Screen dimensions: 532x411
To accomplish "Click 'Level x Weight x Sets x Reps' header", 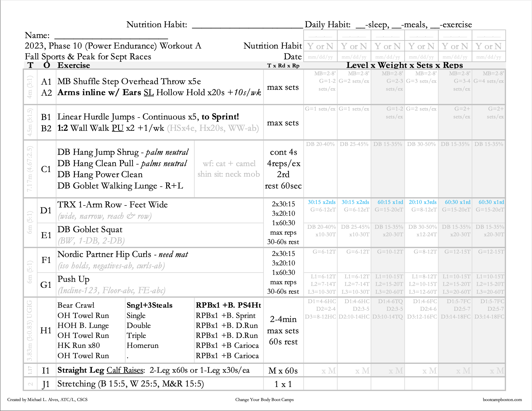I will (x=404, y=65).
